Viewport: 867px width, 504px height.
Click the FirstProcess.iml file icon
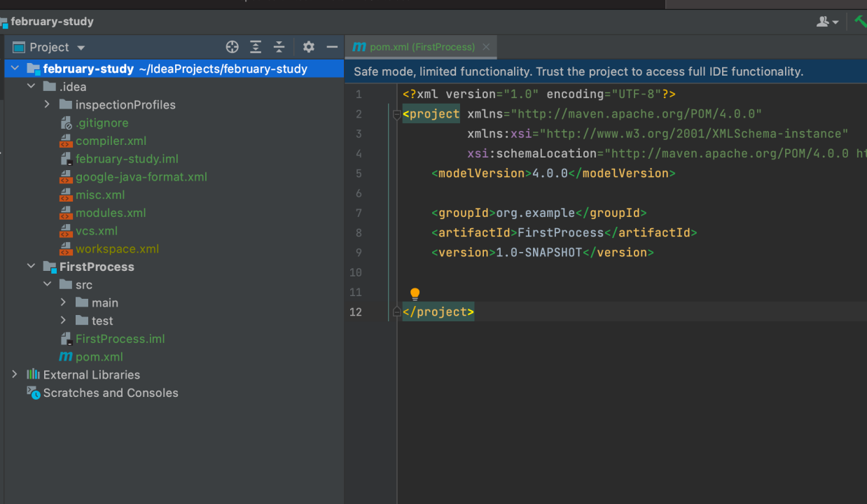(65, 339)
